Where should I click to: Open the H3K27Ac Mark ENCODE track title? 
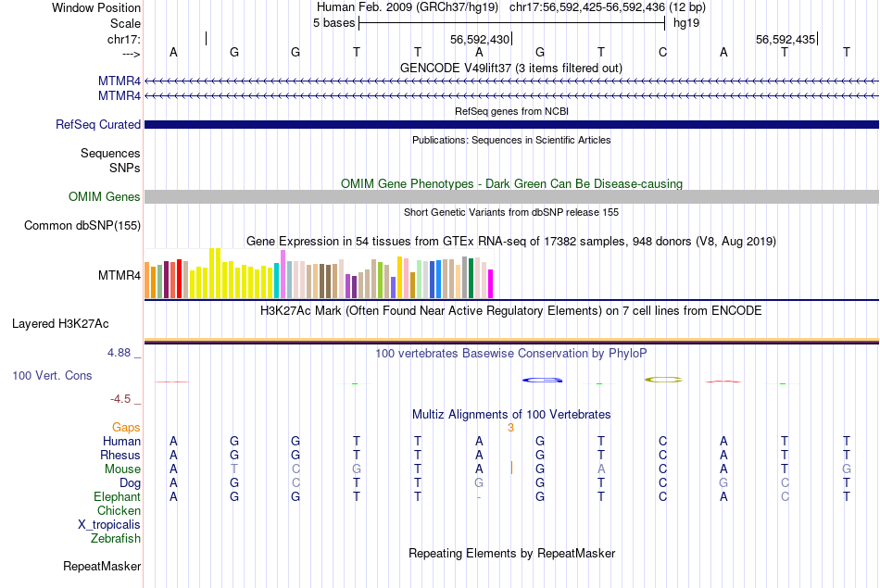coord(511,311)
